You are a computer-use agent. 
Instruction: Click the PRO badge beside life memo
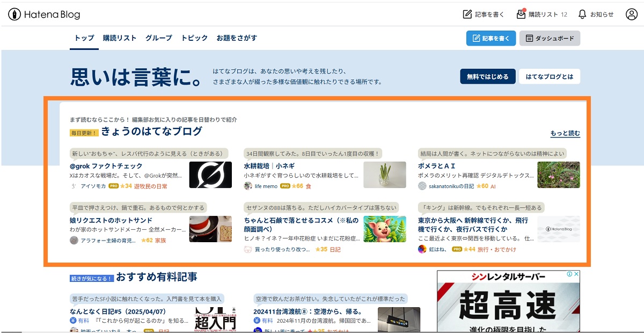tap(285, 186)
